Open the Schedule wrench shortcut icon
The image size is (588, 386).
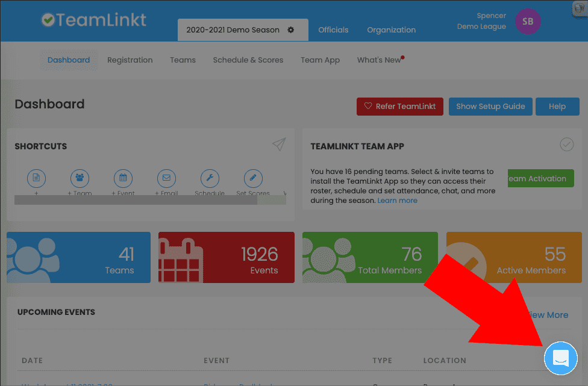click(x=210, y=178)
